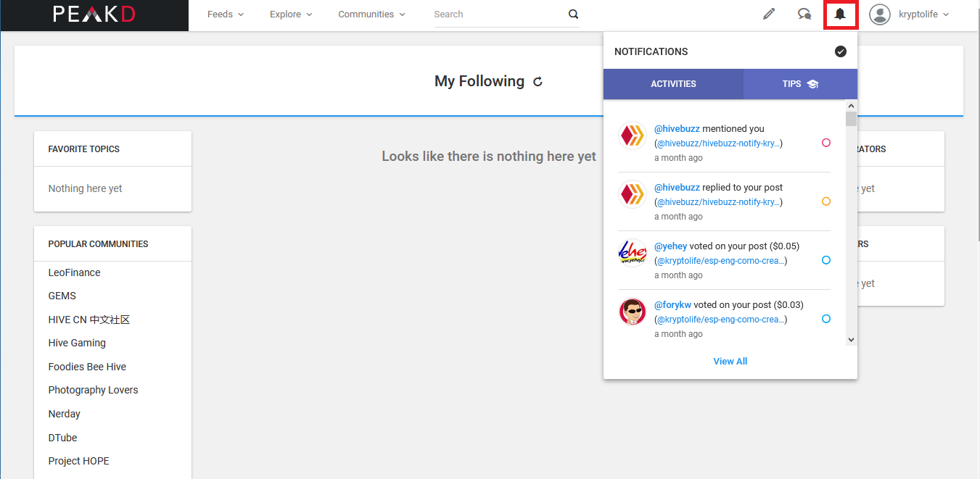
Task: Open the chat messages icon
Action: (804, 14)
